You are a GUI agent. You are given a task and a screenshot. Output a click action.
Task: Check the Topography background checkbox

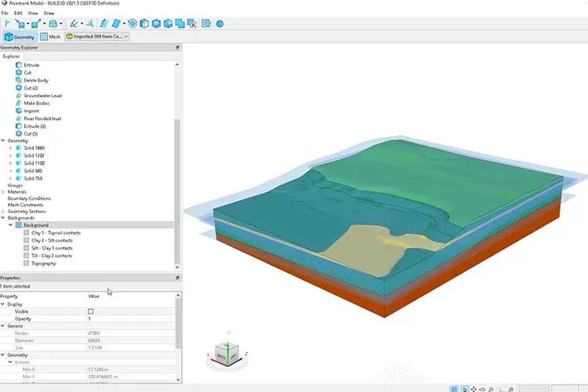click(x=26, y=263)
